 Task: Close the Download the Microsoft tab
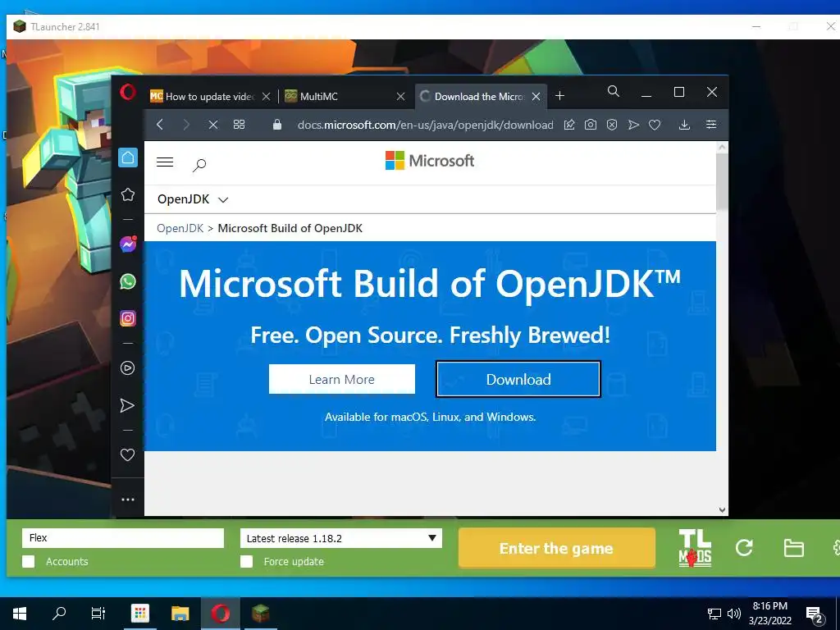536,97
